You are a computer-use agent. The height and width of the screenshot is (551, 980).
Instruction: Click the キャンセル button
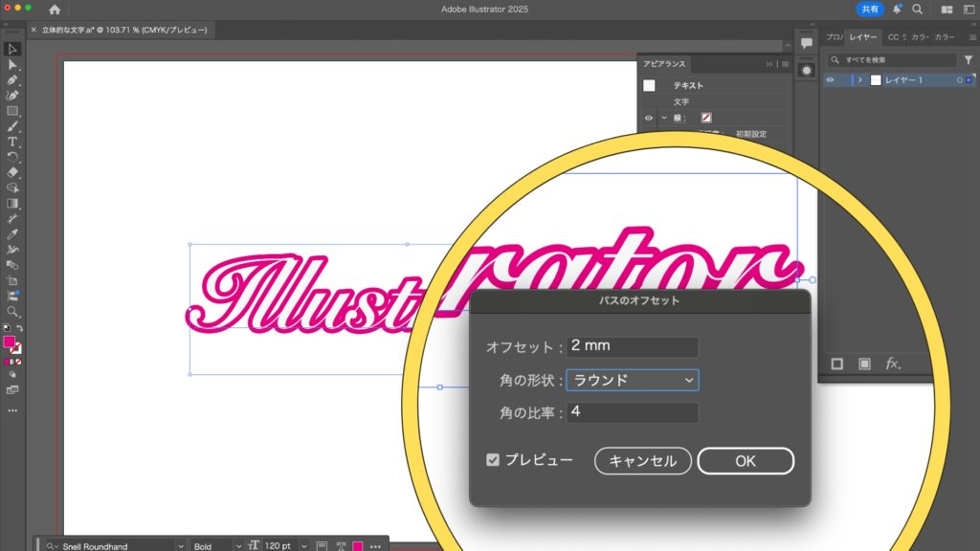click(x=642, y=461)
